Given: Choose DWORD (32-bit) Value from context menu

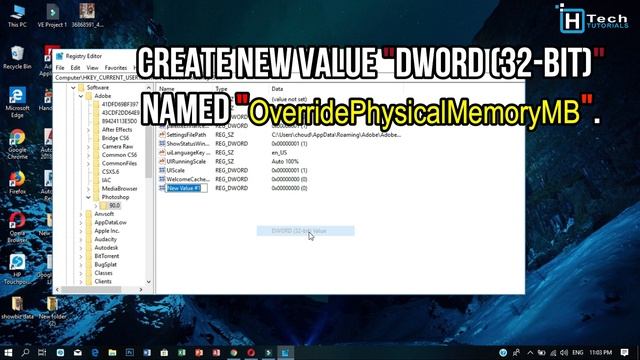Looking at the screenshot, I should 305,231.
